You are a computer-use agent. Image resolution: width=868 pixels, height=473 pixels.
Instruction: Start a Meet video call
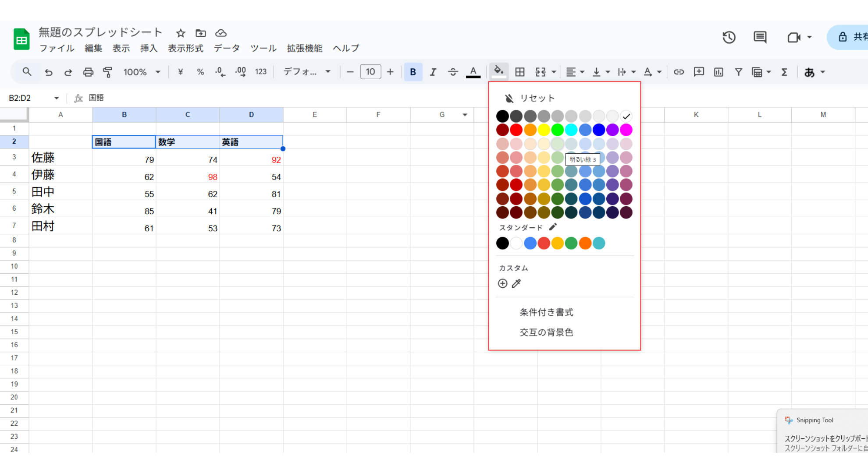click(794, 37)
